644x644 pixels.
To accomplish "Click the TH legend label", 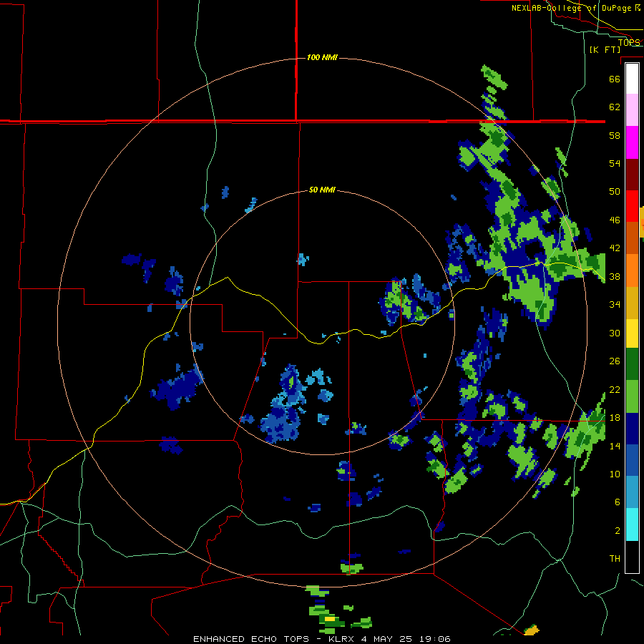I will pos(615,559).
